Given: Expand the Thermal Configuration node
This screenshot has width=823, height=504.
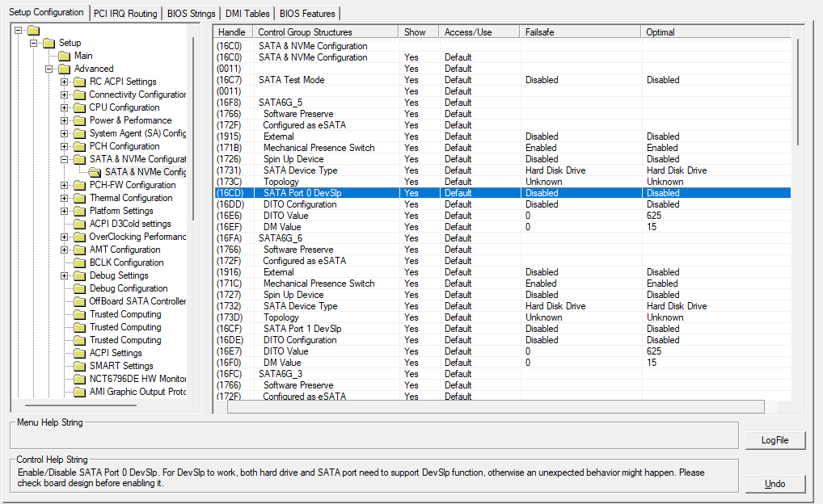Looking at the screenshot, I should click(x=64, y=198).
